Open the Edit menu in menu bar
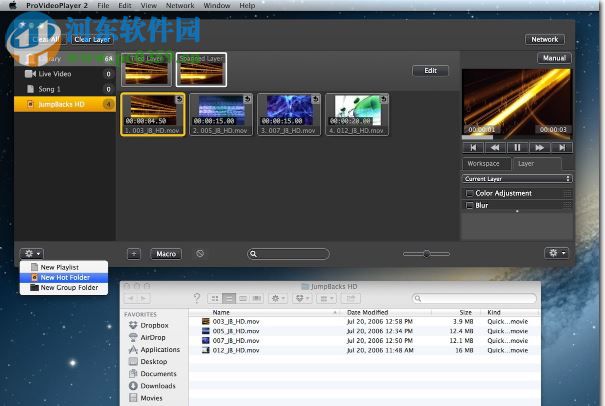The height and width of the screenshot is (406, 605). pos(125,5)
